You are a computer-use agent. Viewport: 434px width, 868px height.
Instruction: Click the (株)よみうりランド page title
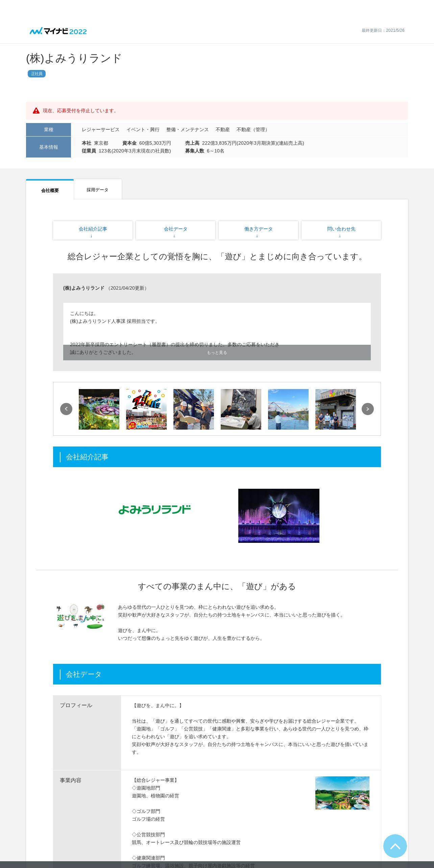pyautogui.click(x=74, y=58)
